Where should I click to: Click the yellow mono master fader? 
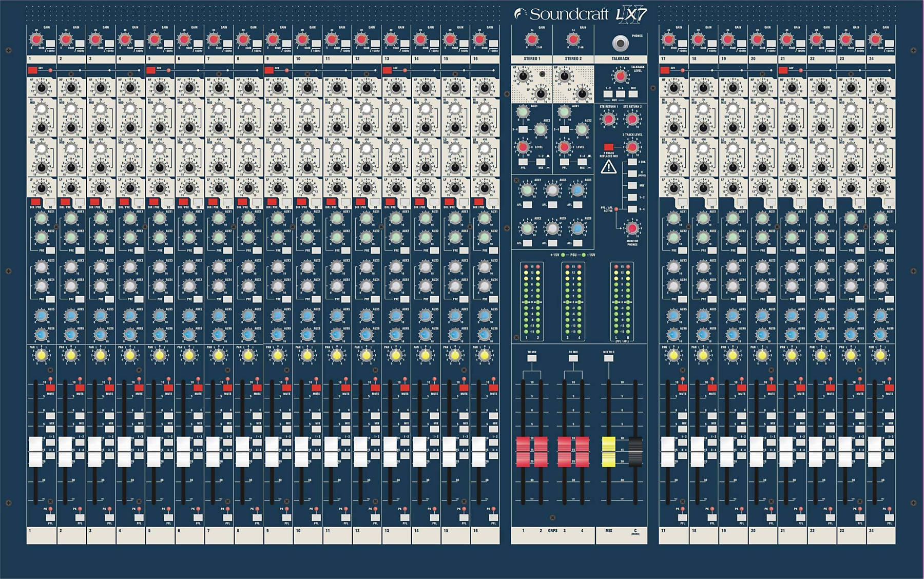[608, 452]
